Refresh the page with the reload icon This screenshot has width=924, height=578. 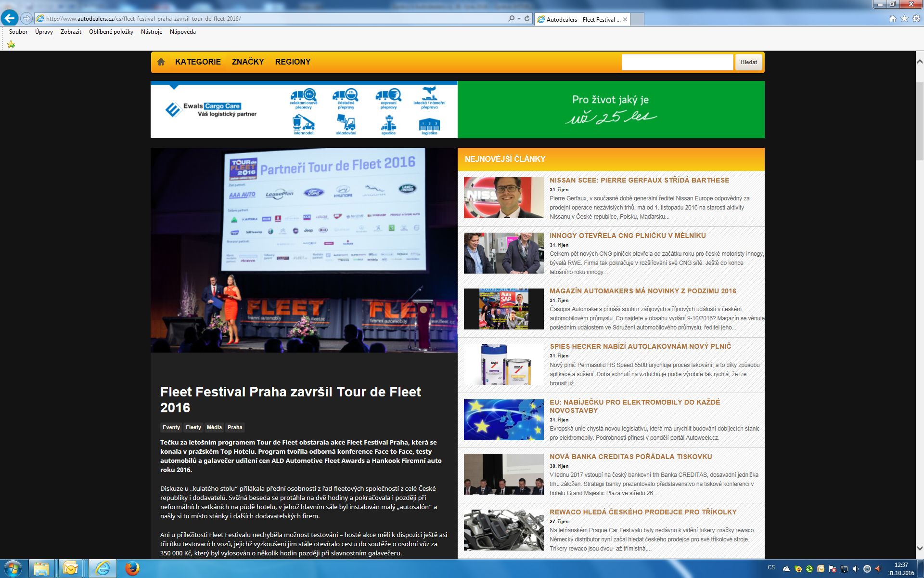click(527, 19)
